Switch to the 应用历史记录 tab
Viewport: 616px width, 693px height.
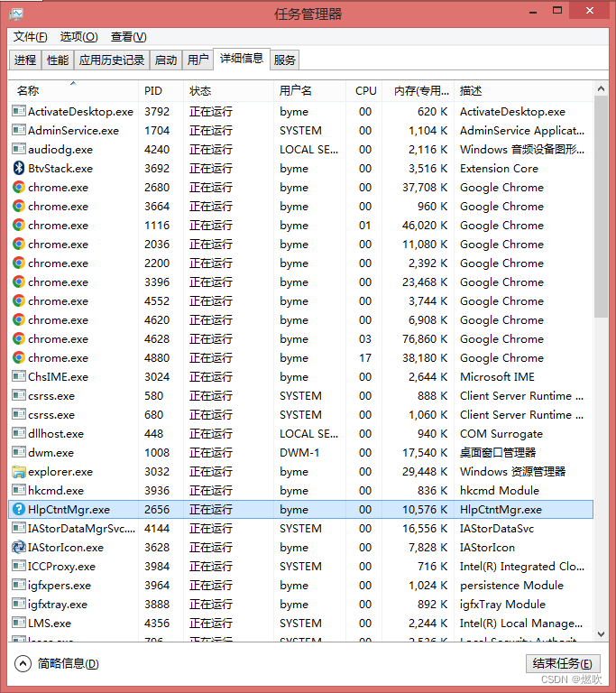[112, 60]
